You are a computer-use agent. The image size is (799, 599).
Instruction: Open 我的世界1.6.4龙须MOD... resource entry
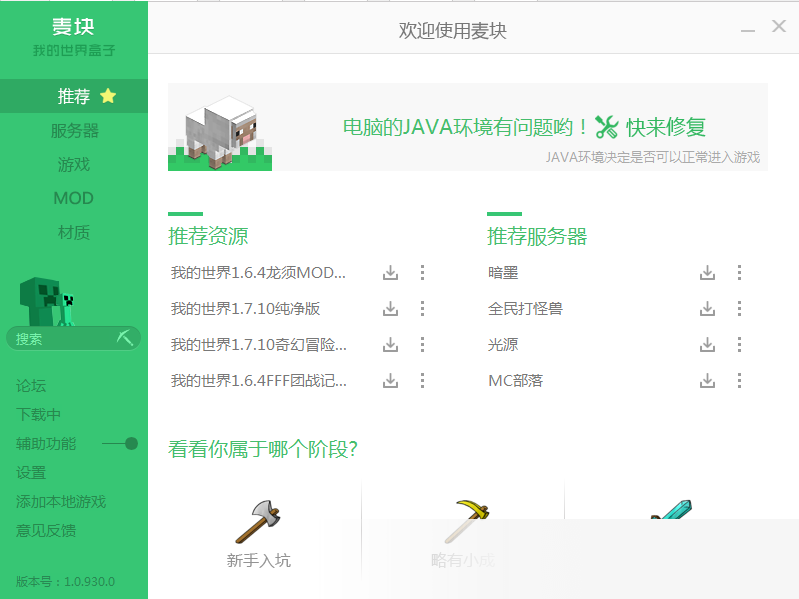(x=258, y=273)
